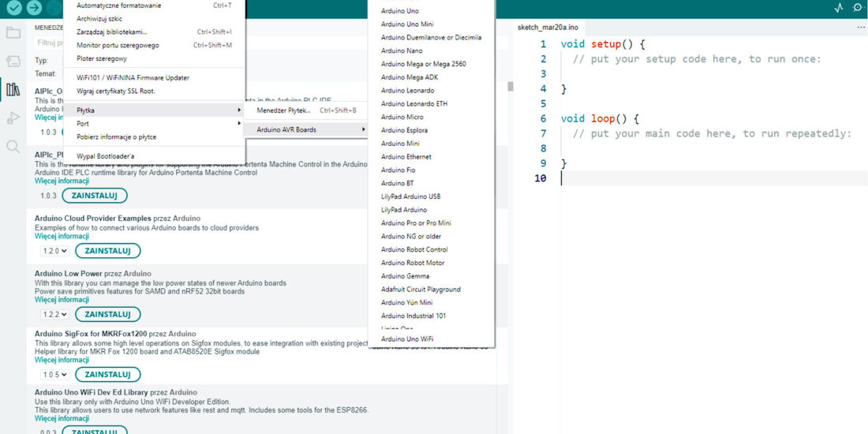Select Wypal Bootloader'a menu entry
868x434 pixels.
(154, 157)
